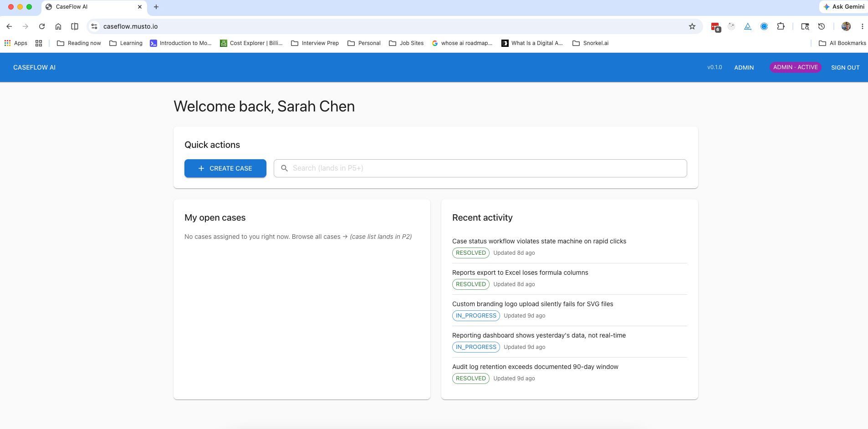This screenshot has width=868, height=429.
Task: Open case 'Reports export to Excel loses formula columns'
Action: (520, 273)
